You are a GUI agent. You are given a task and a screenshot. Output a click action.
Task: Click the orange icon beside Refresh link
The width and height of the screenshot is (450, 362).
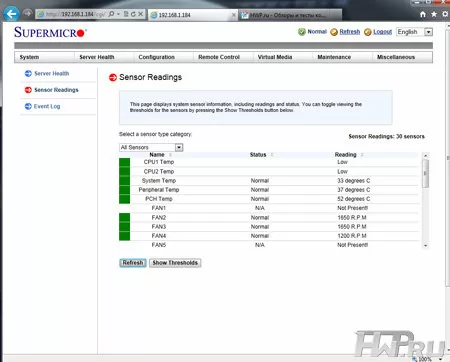334,32
